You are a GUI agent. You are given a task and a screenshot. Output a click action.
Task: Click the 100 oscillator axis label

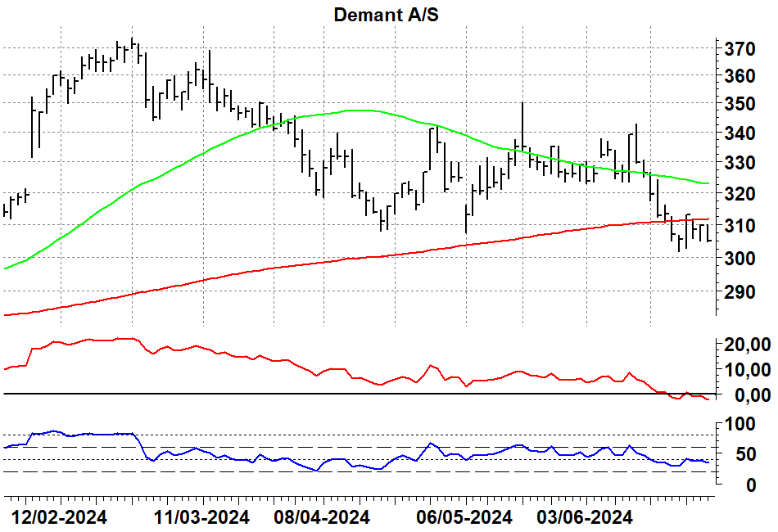(740, 425)
